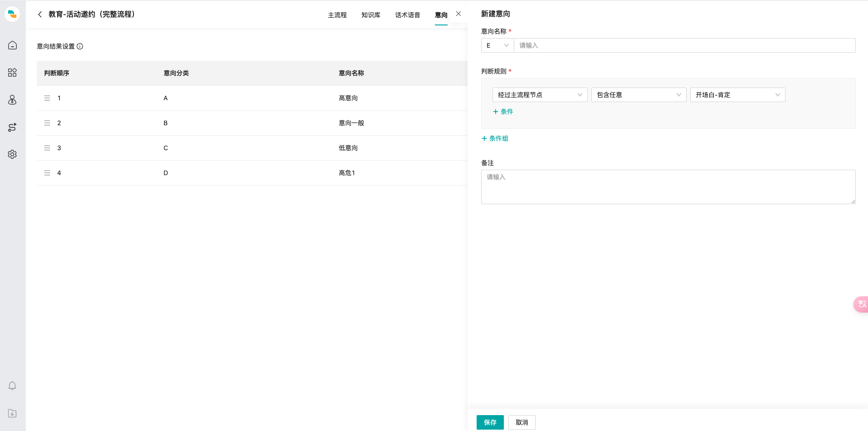Open the 经过主流程节点 dropdown
Image resolution: width=868 pixels, height=431 pixels.
[540, 95]
